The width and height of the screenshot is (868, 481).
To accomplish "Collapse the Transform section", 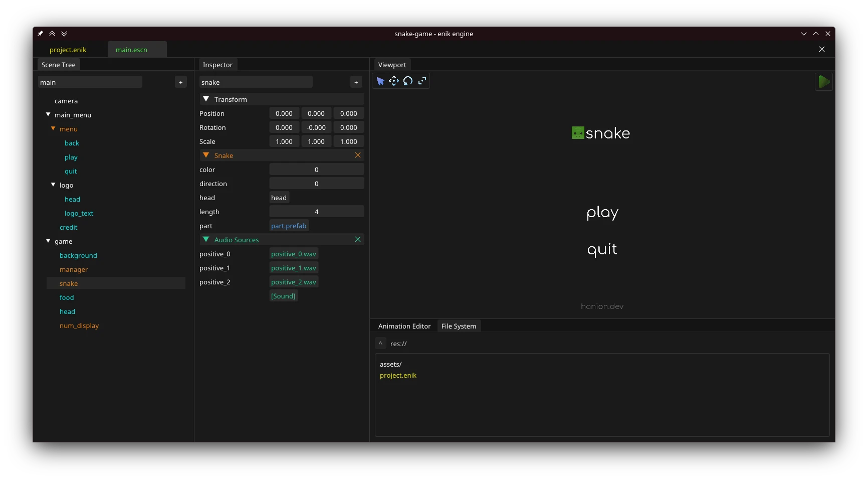I will pos(206,99).
